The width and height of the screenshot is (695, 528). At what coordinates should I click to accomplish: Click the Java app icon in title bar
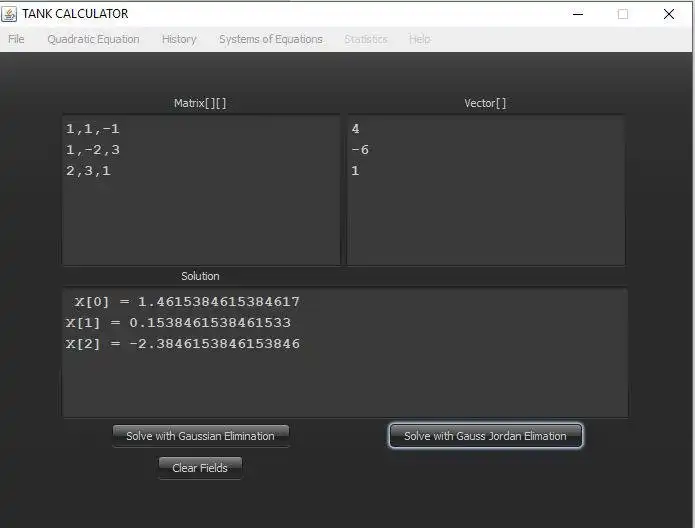click(9, 14)
